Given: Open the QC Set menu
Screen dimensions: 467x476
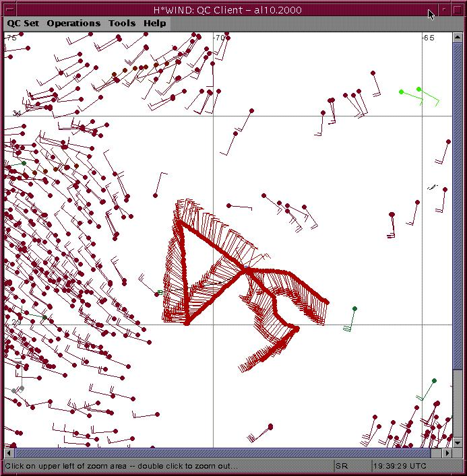Looking at the screenshot, I should pos(23,23).
